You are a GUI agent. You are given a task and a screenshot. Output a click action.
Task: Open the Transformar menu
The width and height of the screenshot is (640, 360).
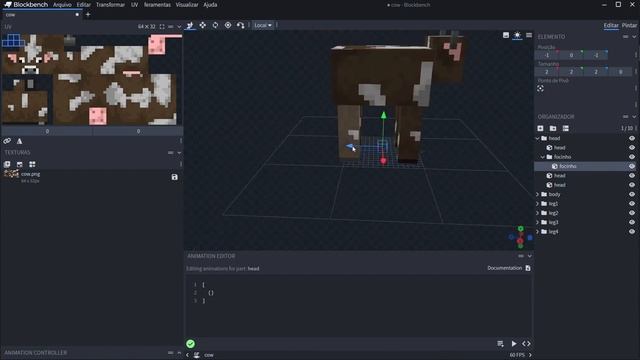pyautogui.click(x=110, y=5)
